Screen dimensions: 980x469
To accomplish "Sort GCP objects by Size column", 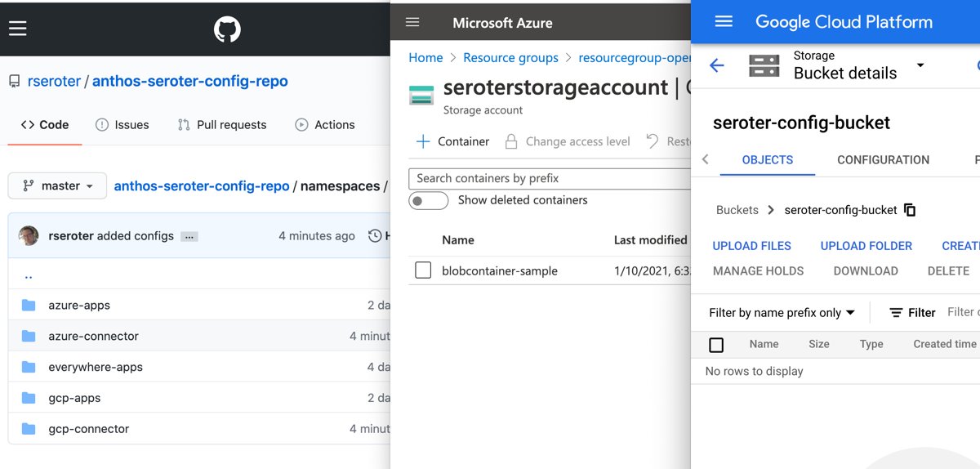I will tap(819, 344).
